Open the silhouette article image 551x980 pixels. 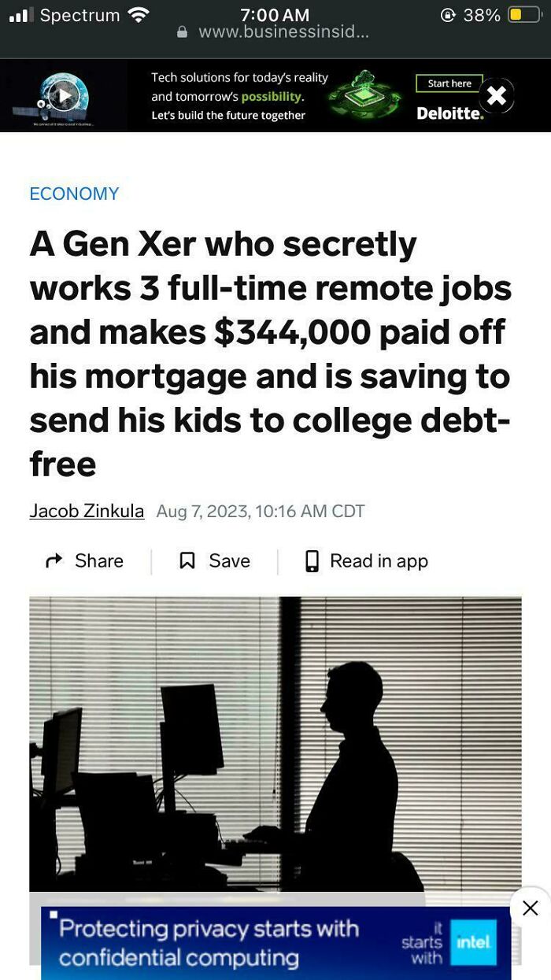click(275, 744)
